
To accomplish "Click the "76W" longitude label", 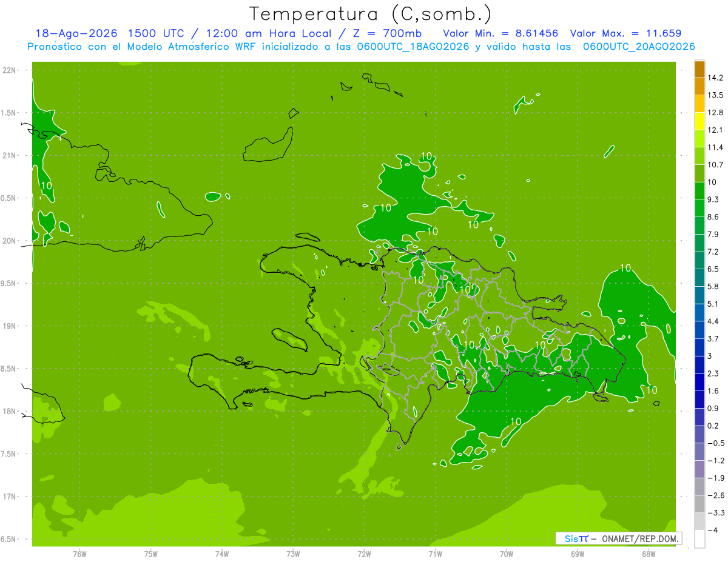I will 79,554.
